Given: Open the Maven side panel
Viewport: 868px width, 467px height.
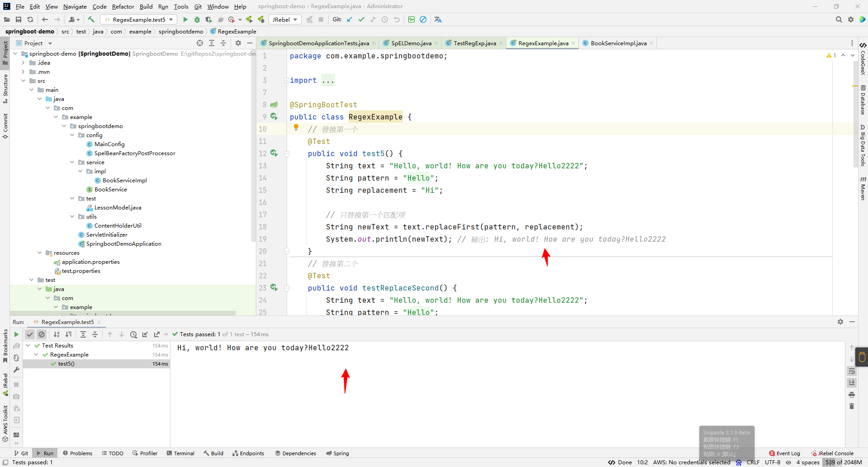Looking at the screenshot, I should pos(863,188).
